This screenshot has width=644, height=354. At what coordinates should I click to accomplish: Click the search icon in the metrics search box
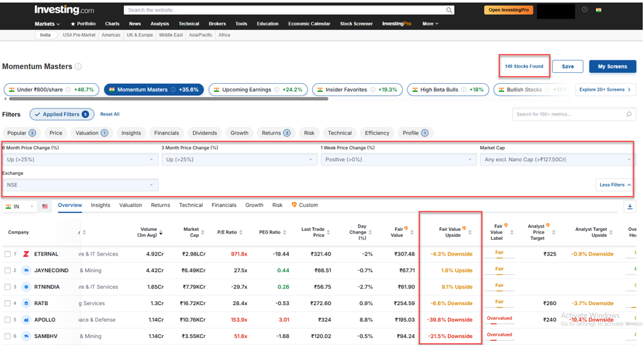point(629,114)
